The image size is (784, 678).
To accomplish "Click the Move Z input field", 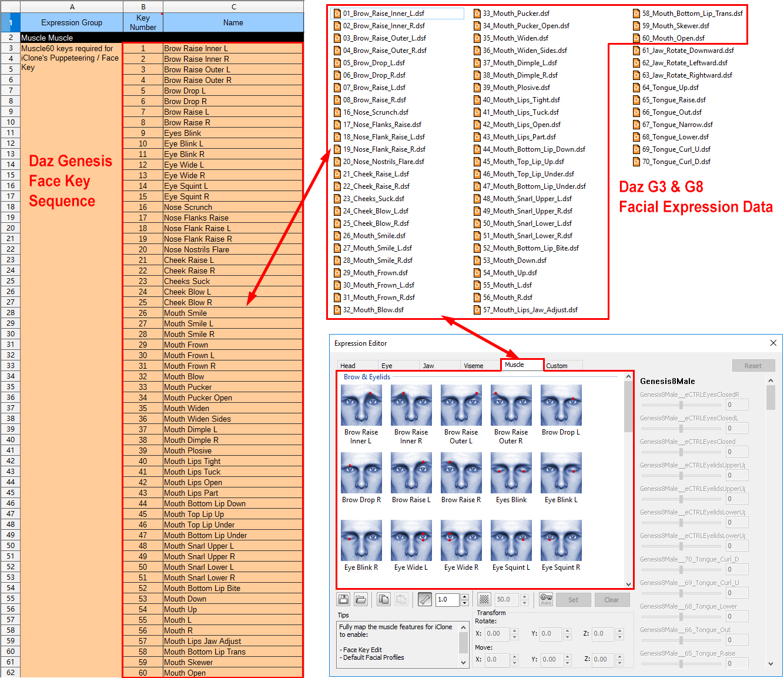I will point(603,660).
